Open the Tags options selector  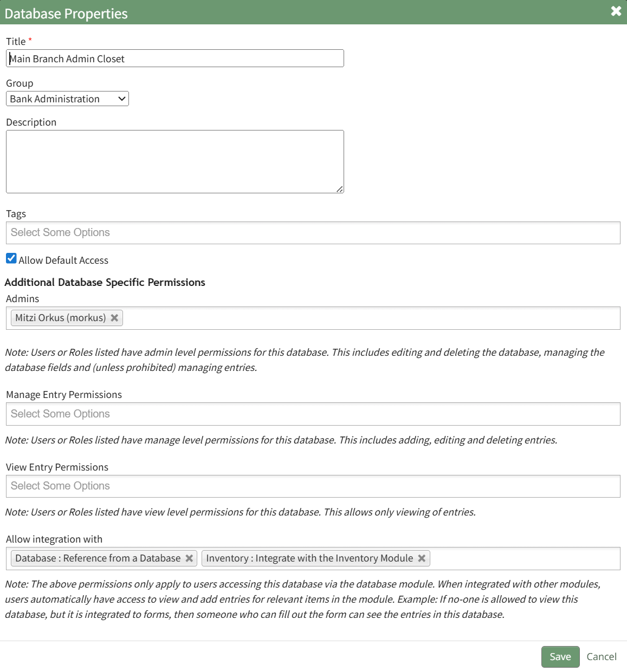click(x=313, y=233)
